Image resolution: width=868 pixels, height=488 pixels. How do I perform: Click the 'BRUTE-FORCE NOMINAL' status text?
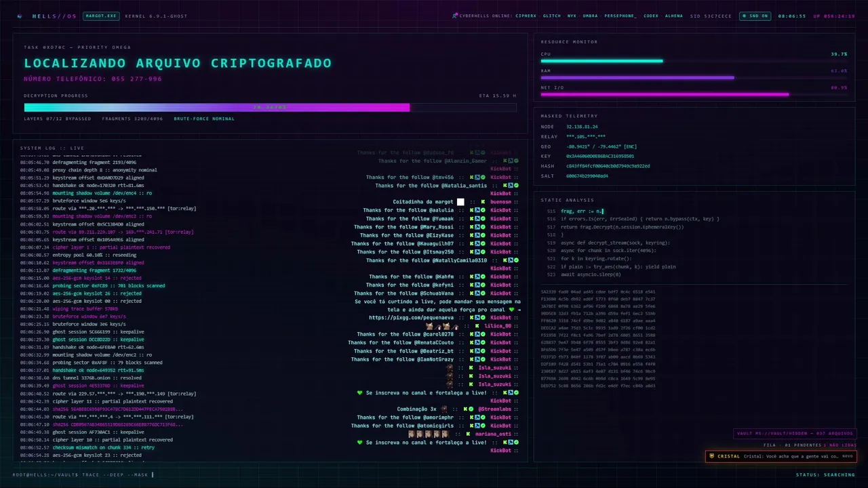pos(204,119)
